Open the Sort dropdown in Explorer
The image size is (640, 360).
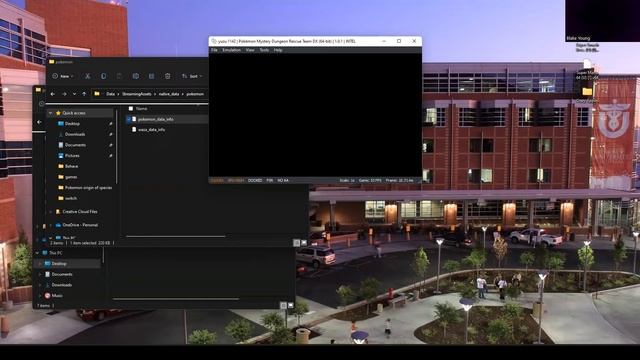point(191,76)
